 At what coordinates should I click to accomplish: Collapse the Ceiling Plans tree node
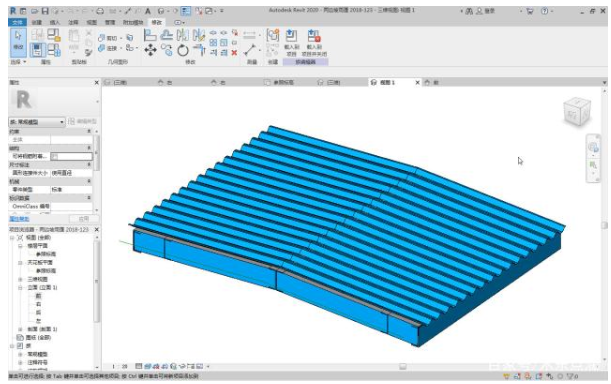pyautogui.click(x=20, y=262)
